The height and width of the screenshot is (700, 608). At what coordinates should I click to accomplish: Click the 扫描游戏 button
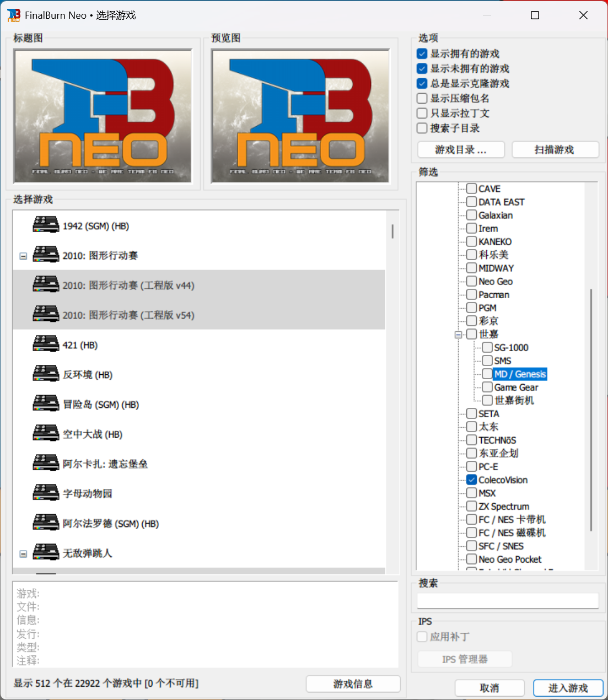tap(555, 149)
